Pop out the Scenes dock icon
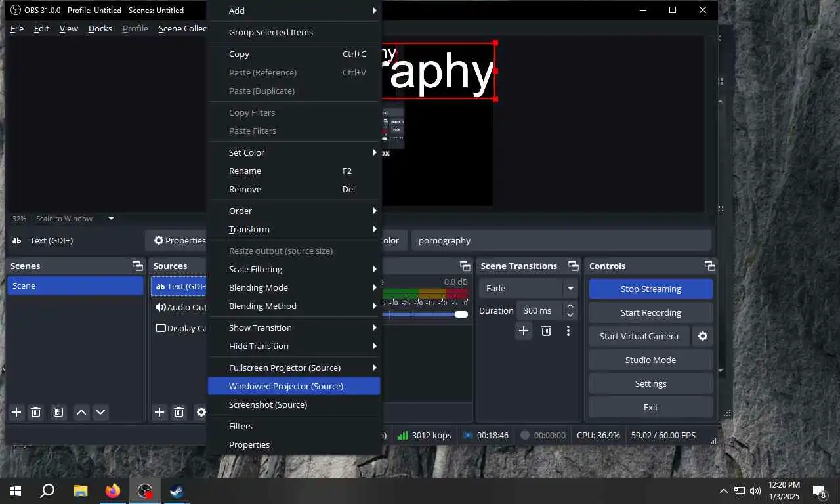Viewport: 840px width, 504px height. click(x=137, y=266)
